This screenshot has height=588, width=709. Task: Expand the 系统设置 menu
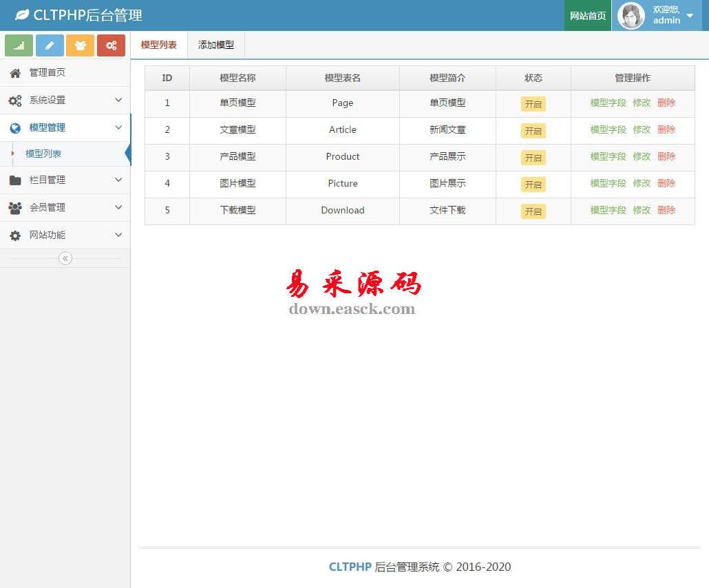pos(65,101)
